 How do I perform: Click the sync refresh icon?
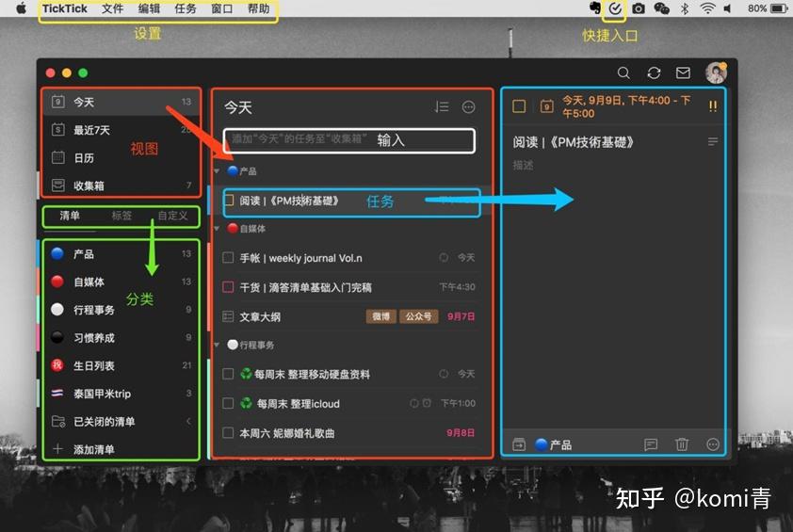[654, 73]
